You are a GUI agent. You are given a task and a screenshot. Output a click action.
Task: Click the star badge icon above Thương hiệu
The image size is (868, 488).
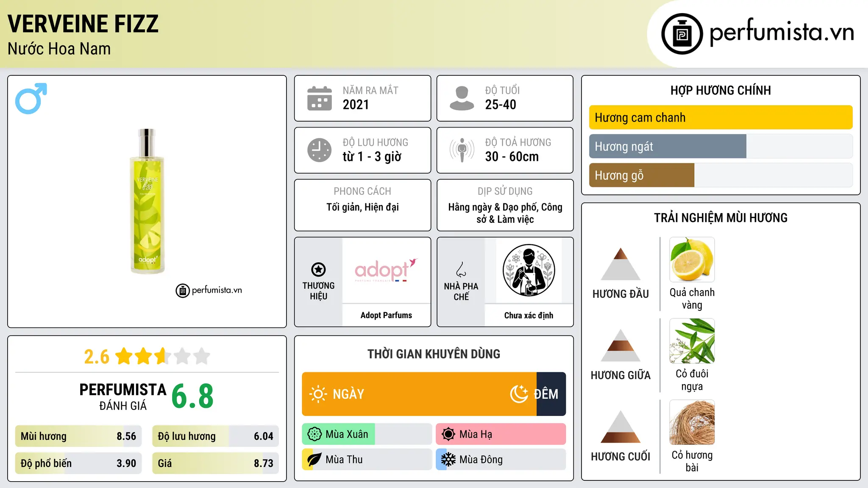(x=318, y=269)
